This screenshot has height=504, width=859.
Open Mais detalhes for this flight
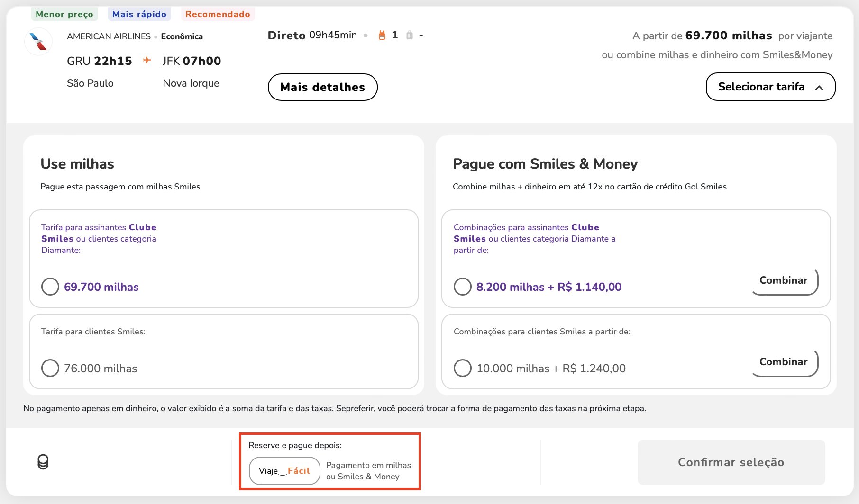pos(322,87)
